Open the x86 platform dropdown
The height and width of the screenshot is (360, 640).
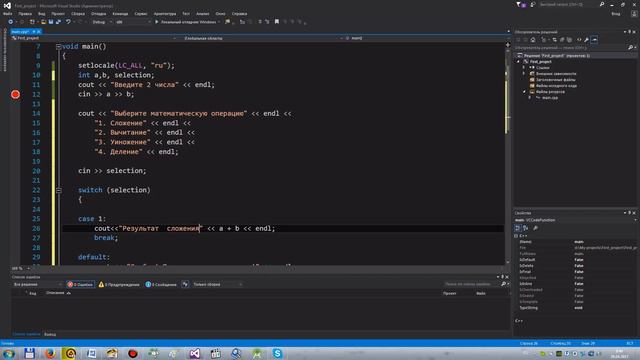[x=133, y=22]
